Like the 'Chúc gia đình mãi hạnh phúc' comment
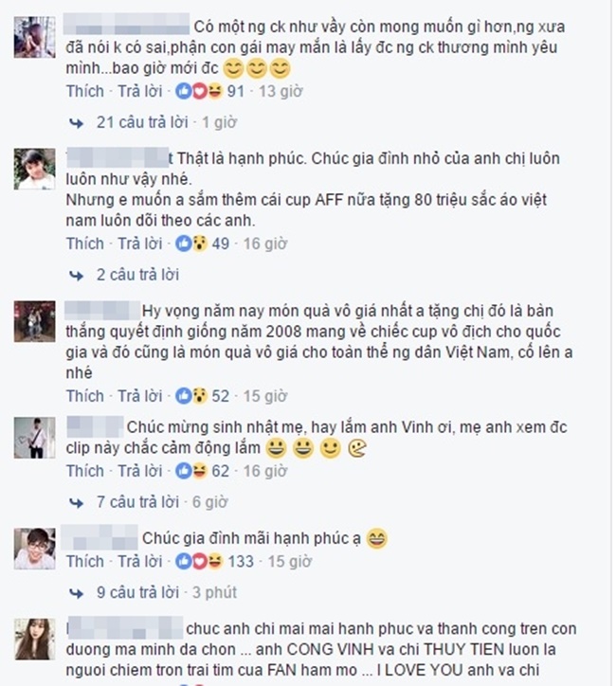This screenshot has height=686, width=616. pos(85,561)
